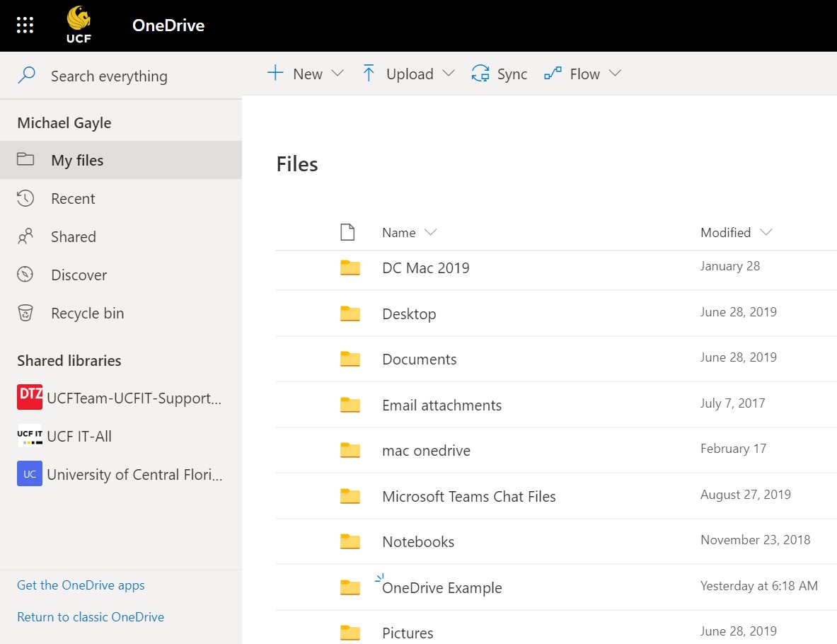
Task: Open the Microsoft Teams Chat Files name
Action: pos(468,496)
